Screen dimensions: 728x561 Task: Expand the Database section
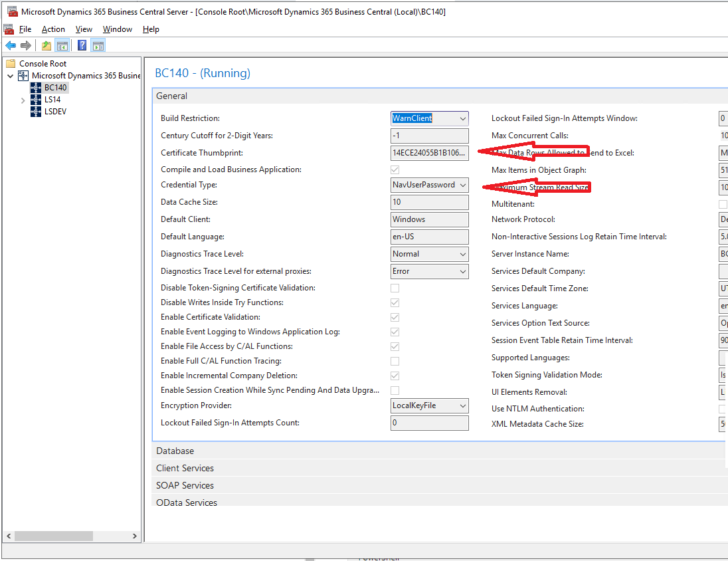pyautogui.click(x=440, y=451)
